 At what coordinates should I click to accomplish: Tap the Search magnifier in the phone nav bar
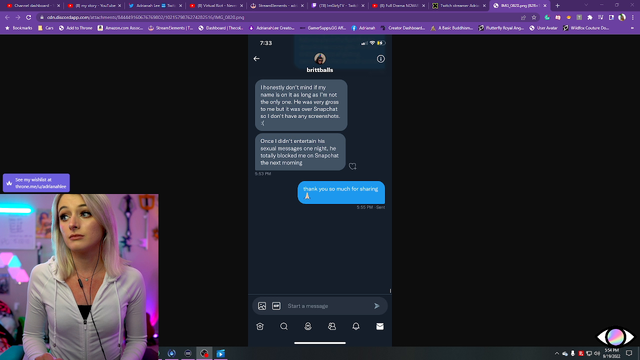point(284,326)
